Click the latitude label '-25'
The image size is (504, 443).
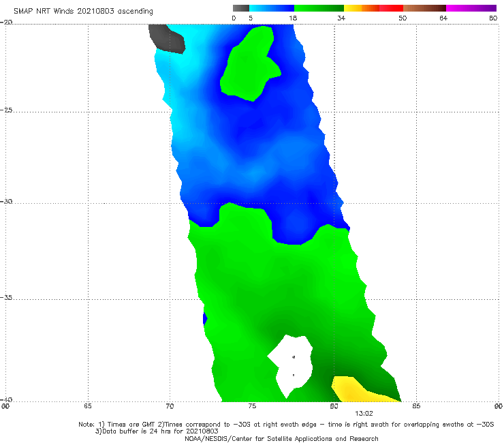(6, 110)
